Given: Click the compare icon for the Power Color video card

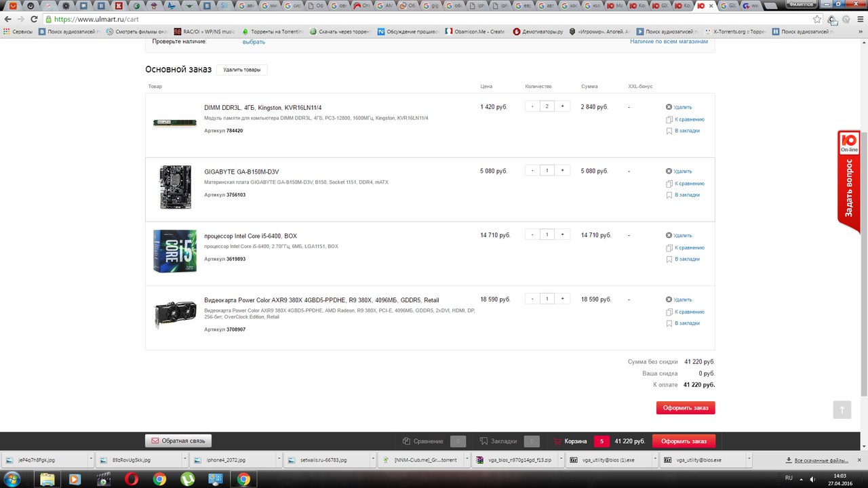Looking at the screenshot, I should click(669, 312).
